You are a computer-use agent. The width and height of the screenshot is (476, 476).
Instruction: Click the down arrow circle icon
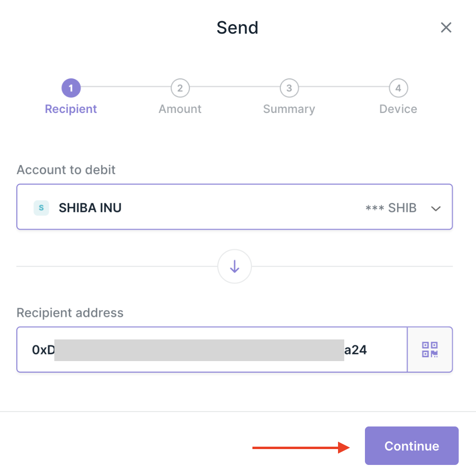coord(235,266)
